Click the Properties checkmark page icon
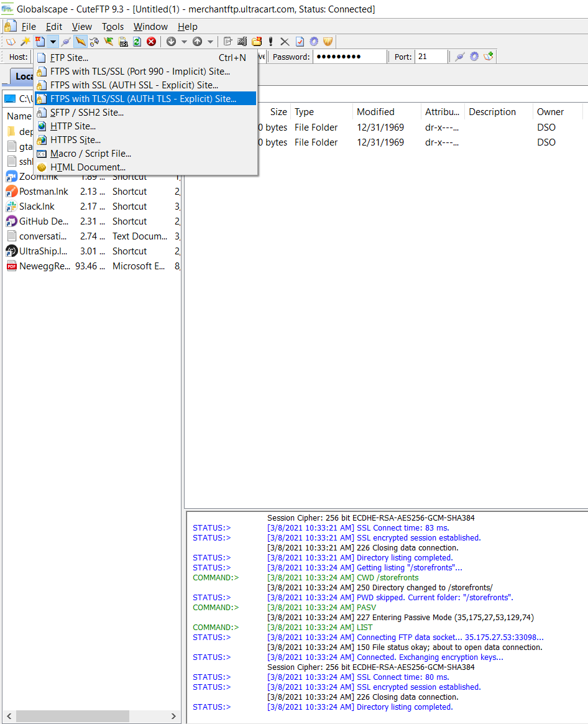588x724 pixels. coord(300,42)
